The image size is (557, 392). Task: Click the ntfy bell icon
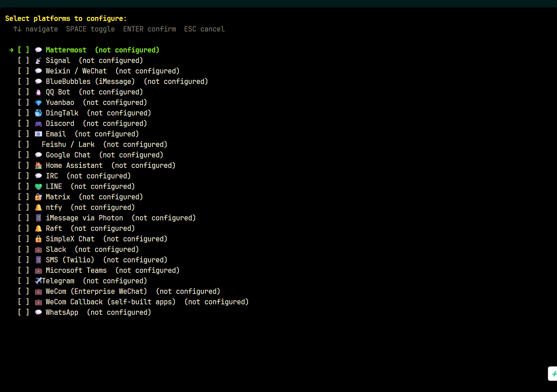(x=39, y=208)
